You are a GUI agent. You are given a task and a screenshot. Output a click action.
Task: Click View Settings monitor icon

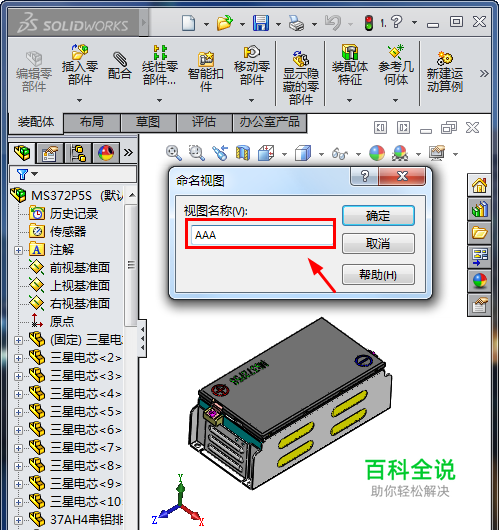click(x=437, y=153)
